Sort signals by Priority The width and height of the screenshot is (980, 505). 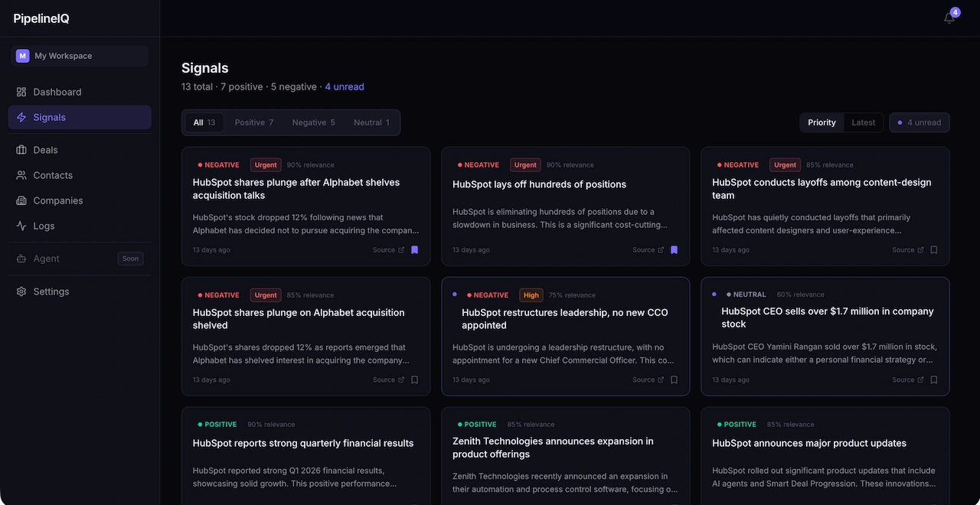pos(822,122)
